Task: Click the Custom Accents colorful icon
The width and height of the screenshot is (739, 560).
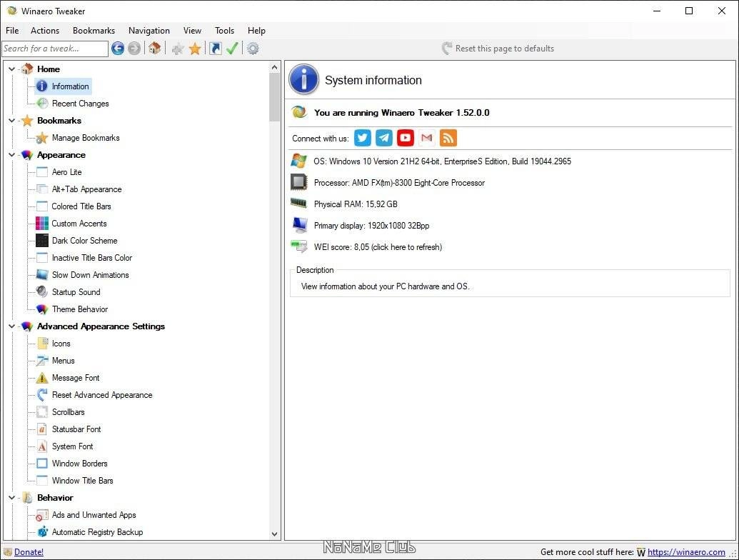Action: [x=42, y=223]
